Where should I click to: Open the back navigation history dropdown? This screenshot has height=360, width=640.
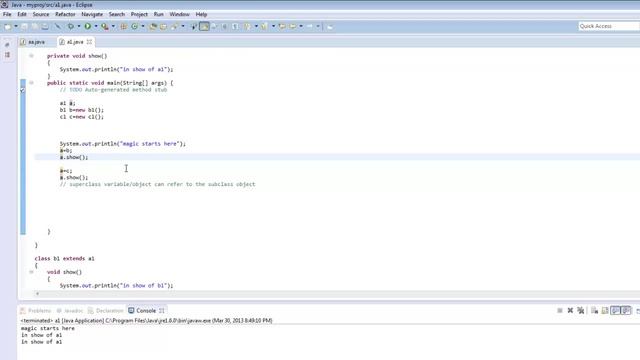301,27
